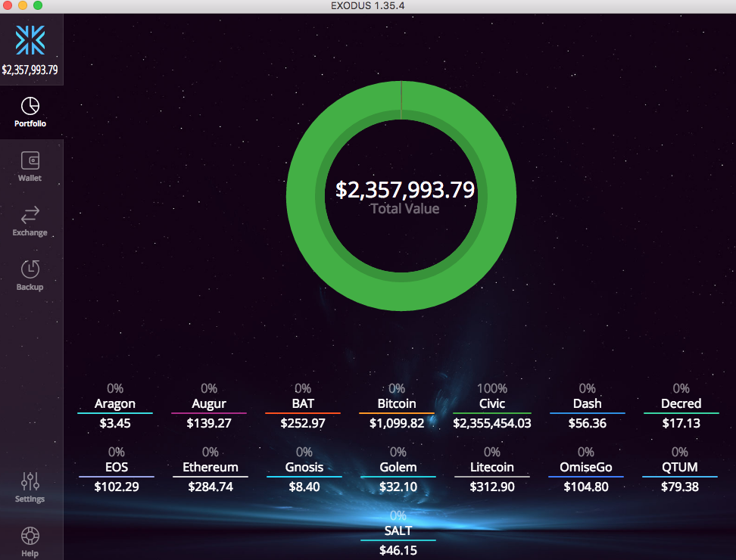
Task: Open the Settings sliders icon
Action: coord(30,481)
